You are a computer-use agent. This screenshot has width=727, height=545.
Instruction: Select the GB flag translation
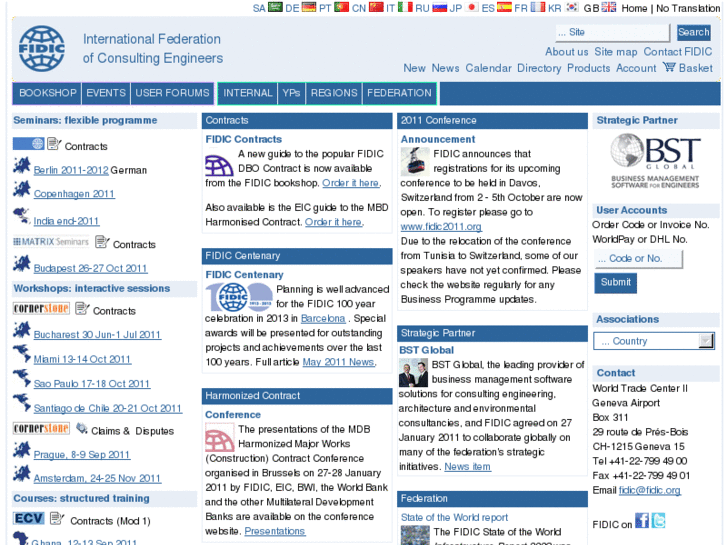click(x=609, y=7)
